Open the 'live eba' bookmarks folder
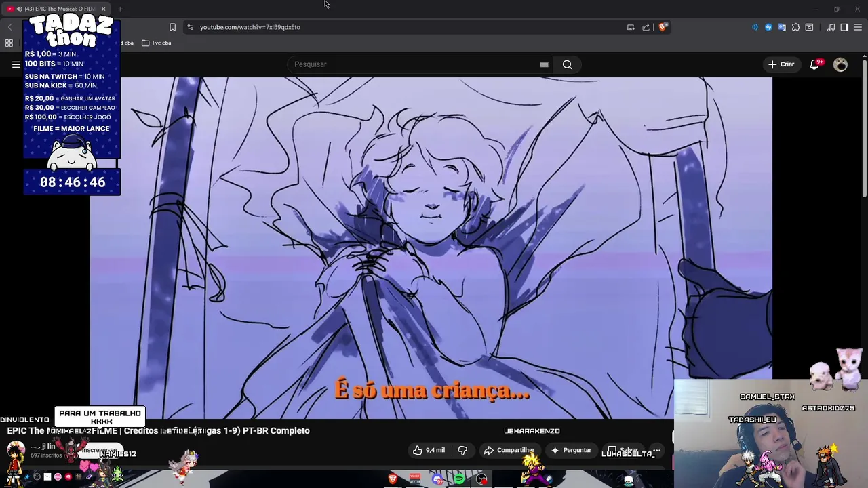 point(157,43)
